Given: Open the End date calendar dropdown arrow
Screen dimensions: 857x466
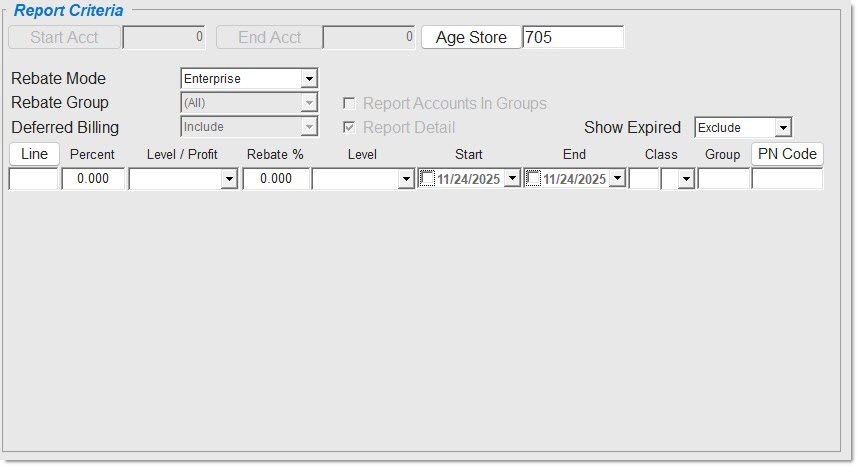Looking at the screenshot, I should point(617,179).
